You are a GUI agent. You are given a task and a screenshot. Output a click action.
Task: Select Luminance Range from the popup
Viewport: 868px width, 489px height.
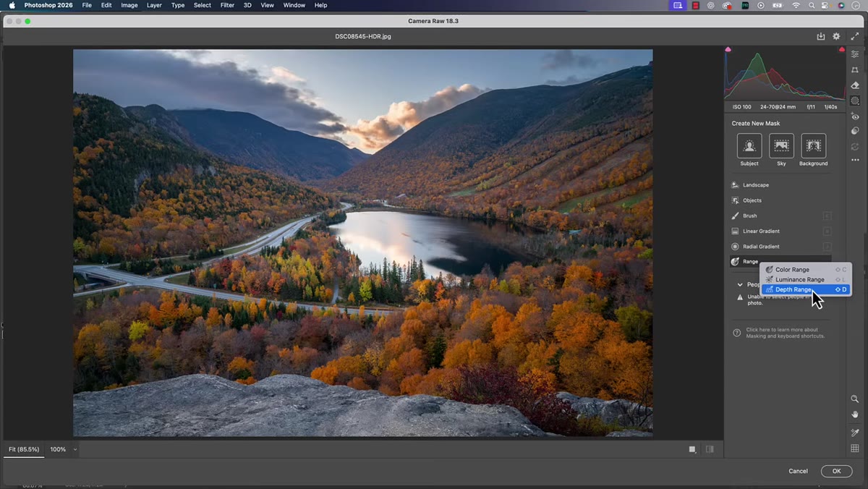click(x=806, y=279)
